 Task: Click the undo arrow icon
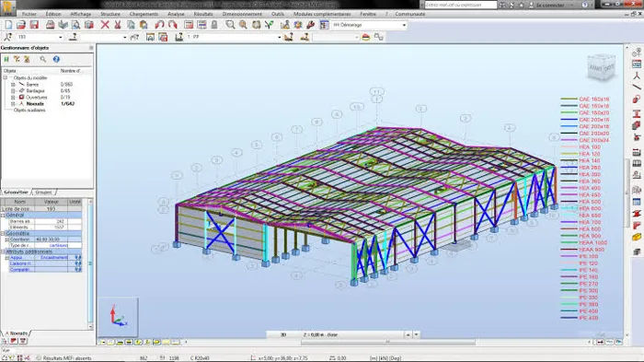click(x=159, y=25)
